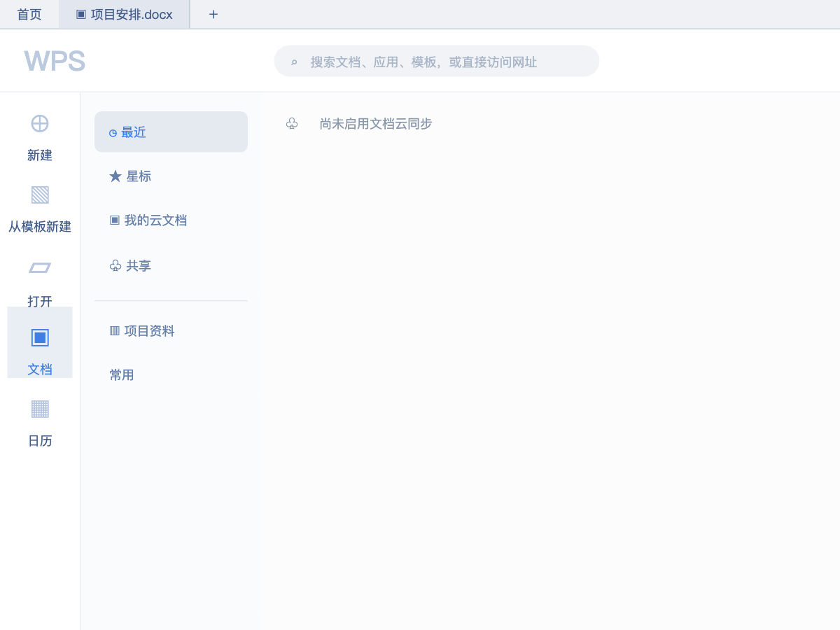Switch to the 首页 tab

point(29,14)
